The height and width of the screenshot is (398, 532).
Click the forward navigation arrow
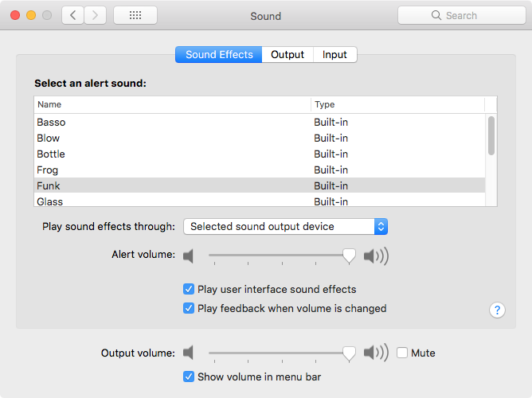pyautogui.click(x=96, y=15)
